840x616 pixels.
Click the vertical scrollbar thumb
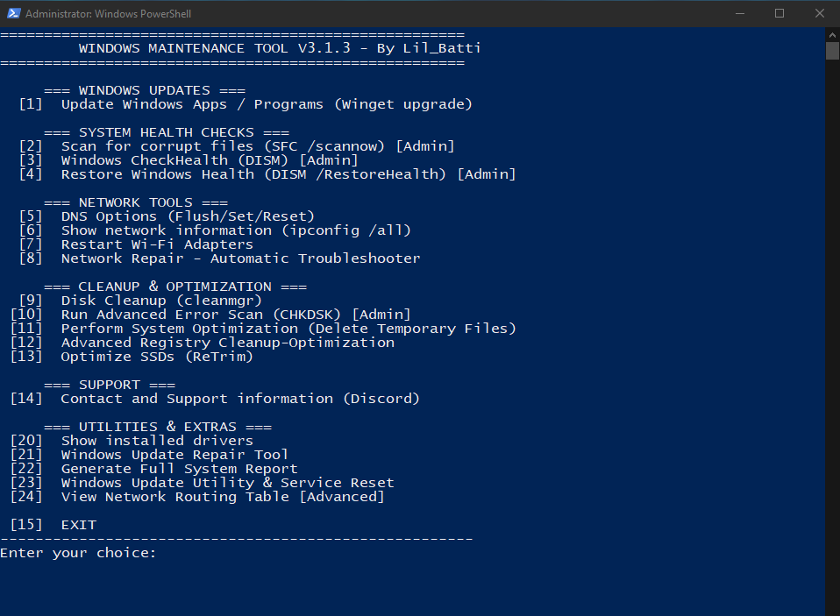[832, 51]
